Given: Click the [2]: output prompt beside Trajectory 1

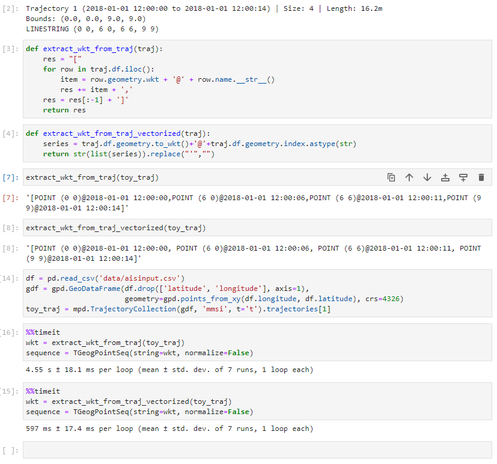Looking at the screenshot, I should tap(10, 9).
